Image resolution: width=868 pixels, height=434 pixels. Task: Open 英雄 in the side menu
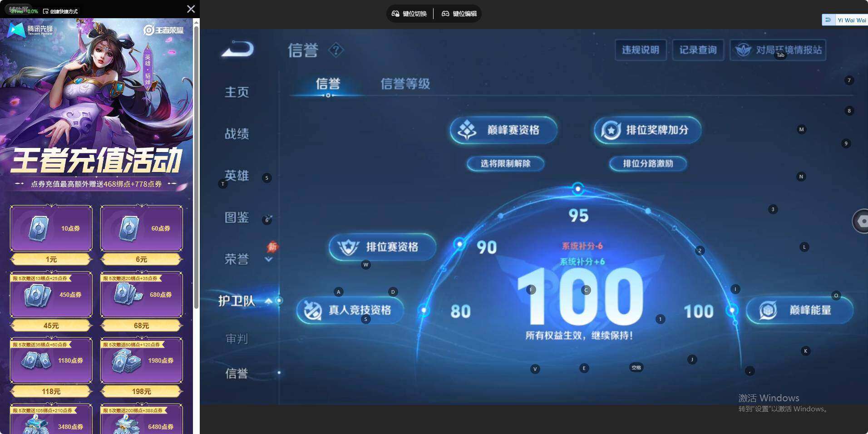coord(237,176)
